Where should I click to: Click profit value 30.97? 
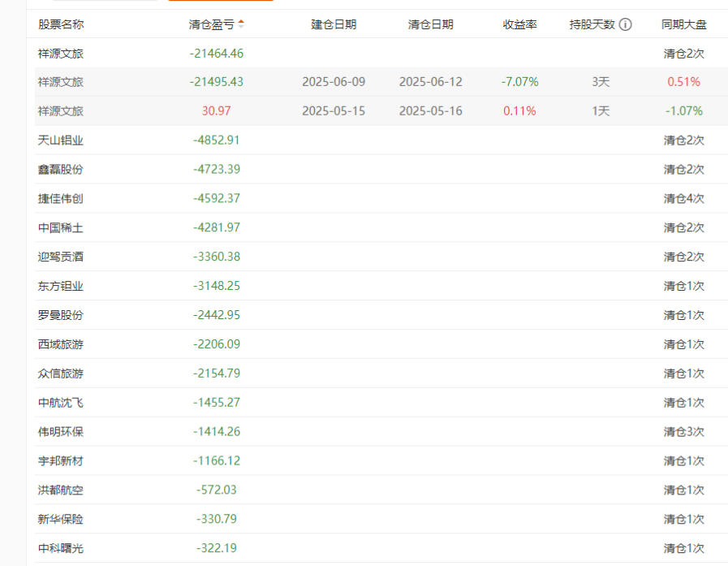(217, 111)
